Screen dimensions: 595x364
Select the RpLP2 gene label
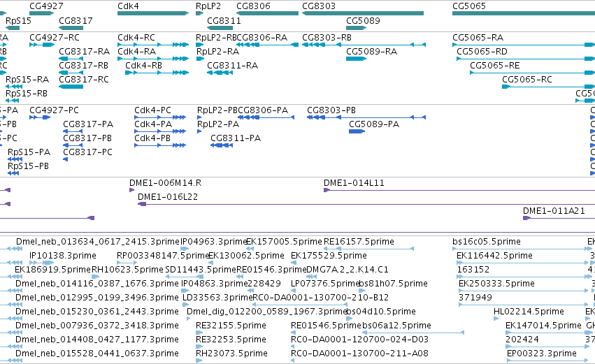pos(208,6)
